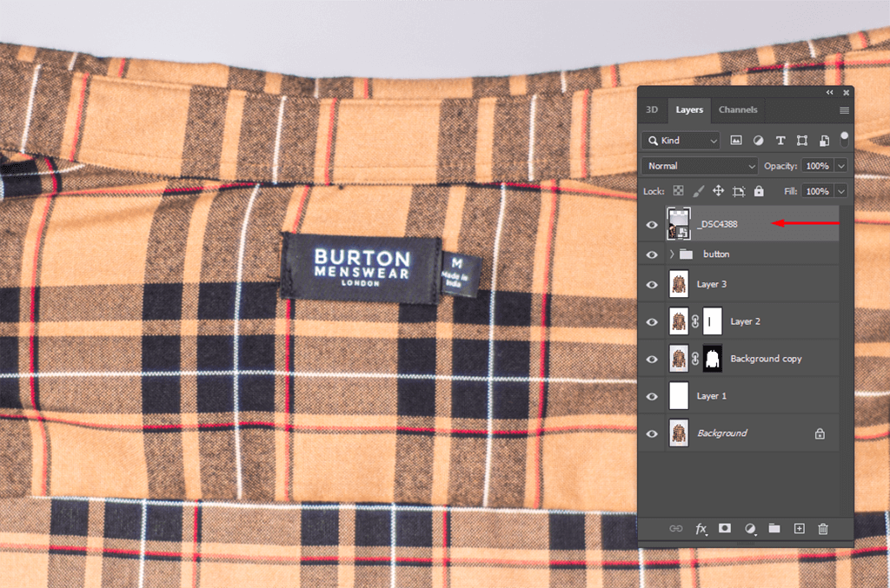890x588 pixels.
Task: Click the Lock all padlock icon
Action: (x=759, y=191)
